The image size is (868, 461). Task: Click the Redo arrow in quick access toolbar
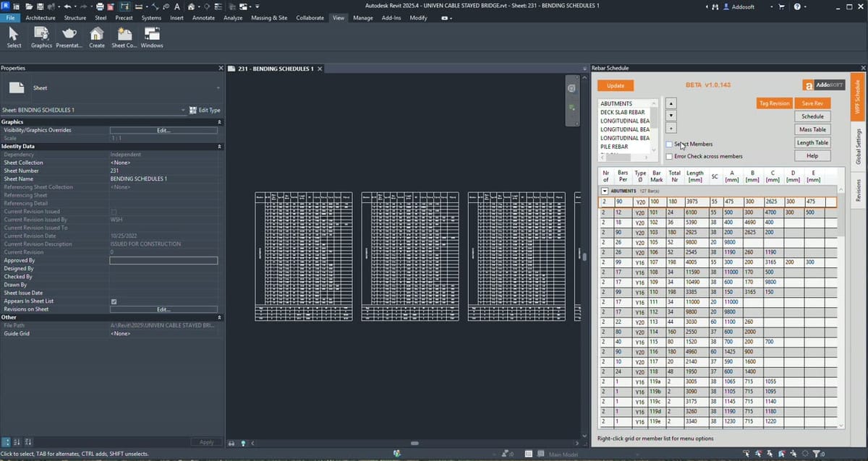pyautogui.click(x=85, y=7)
